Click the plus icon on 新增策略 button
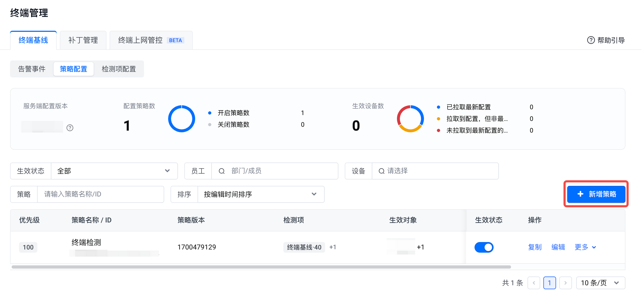 580,194
